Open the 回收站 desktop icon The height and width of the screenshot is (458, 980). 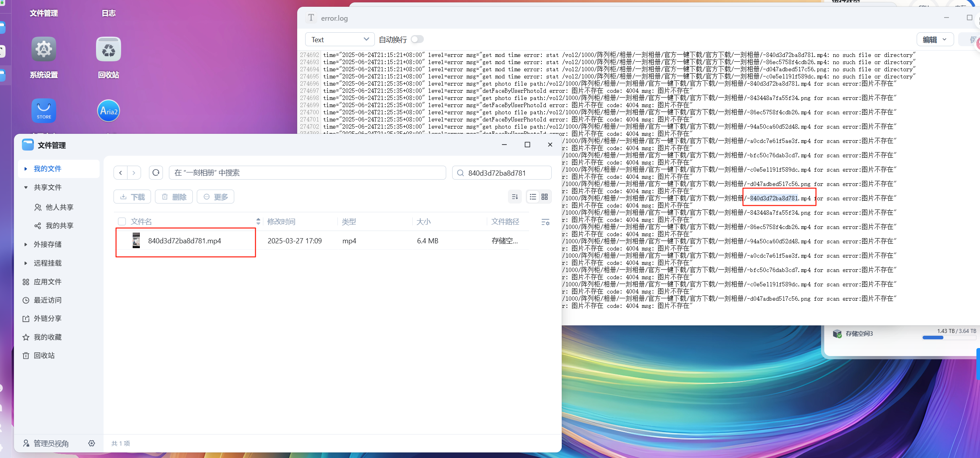point(108,49)
